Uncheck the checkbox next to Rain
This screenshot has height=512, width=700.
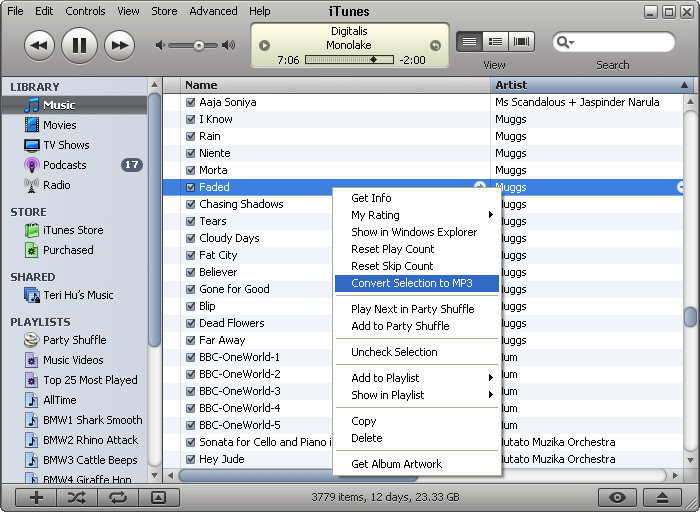tap(190, 136)
